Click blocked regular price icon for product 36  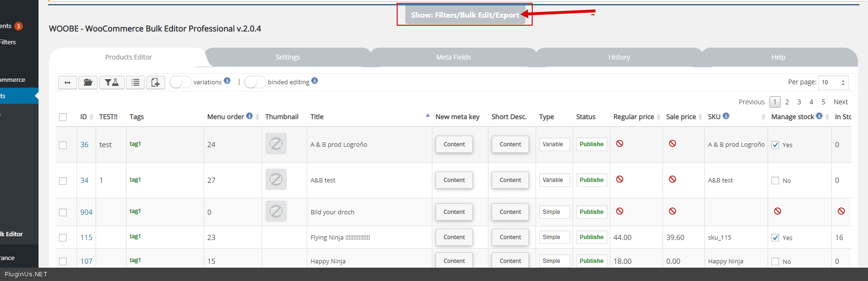pos(620,143)
